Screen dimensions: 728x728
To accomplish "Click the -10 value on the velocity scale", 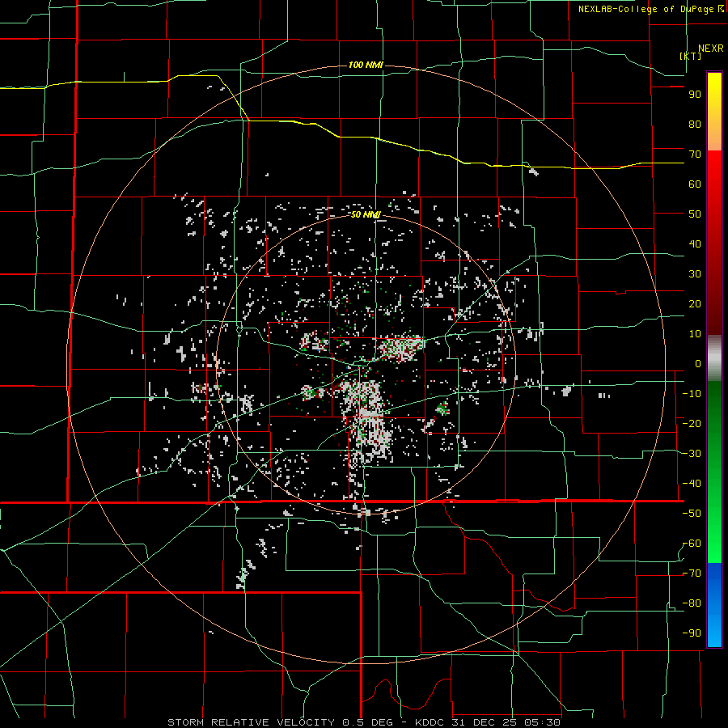I will pos(692,394).
